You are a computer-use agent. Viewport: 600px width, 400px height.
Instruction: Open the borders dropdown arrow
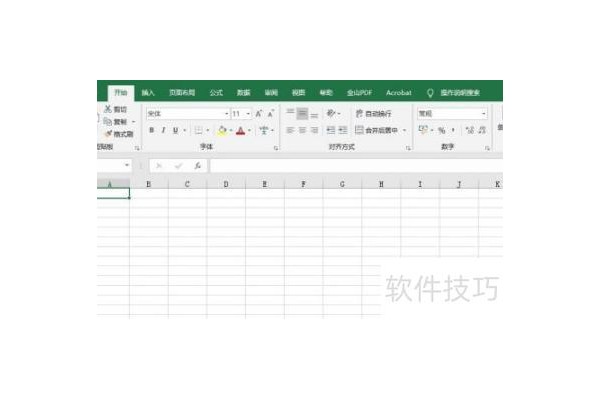(x=208, y=130)
